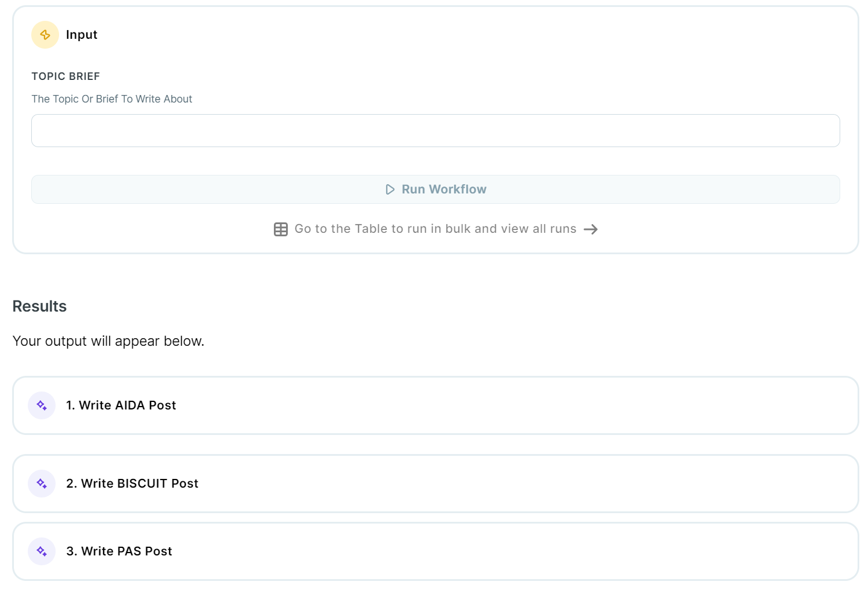Click the empty right side of AIDA card
868x589 pixels.
pyautogui.click(x=637, y=405)
